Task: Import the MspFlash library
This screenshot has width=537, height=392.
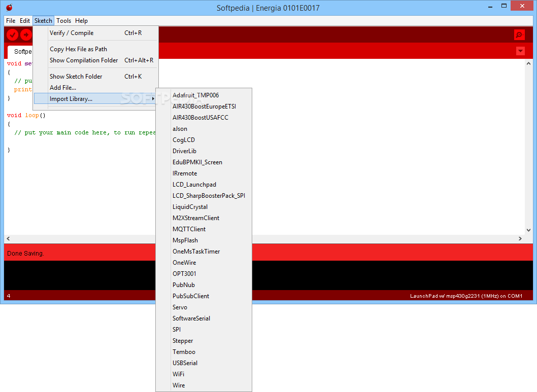Action: pos(204,240)
